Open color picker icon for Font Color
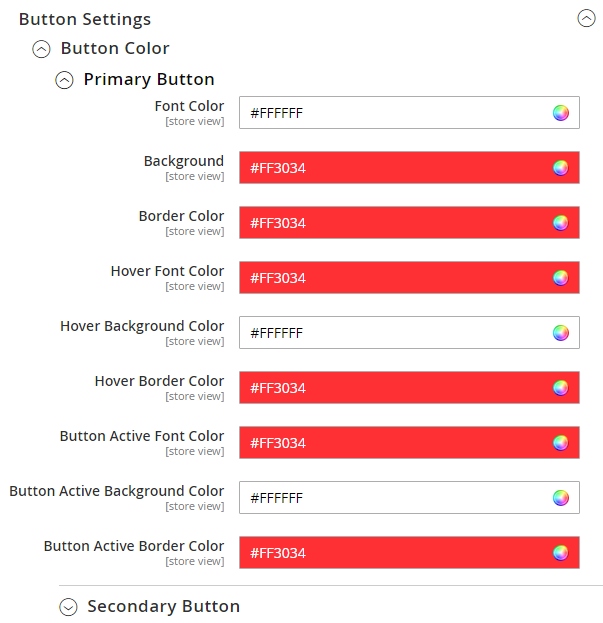Image resolution: width=603 pixels, height=623 pixels. [x=561, y=113]
